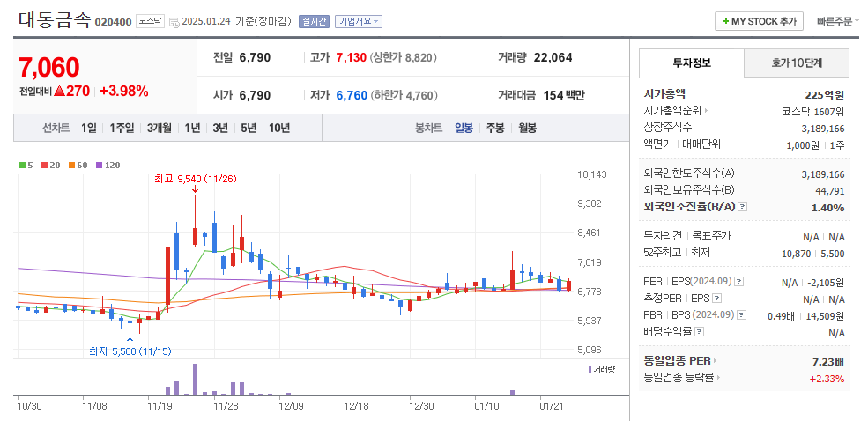
Task: Select the 10년 line chart period
Action: pyautogui.click(x=279, y=129)
